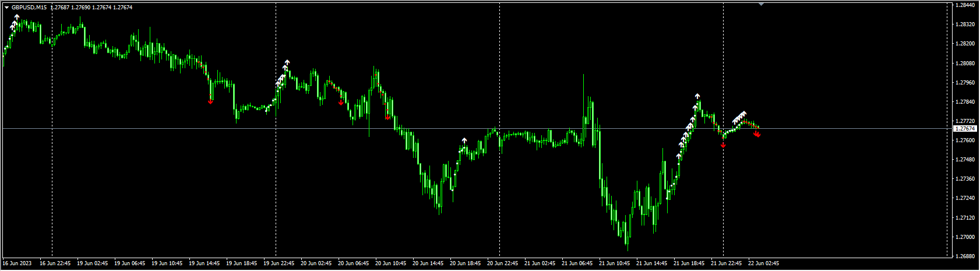
Task: Click the 21 Jun 02:45 time label
Action: [540, 263]
